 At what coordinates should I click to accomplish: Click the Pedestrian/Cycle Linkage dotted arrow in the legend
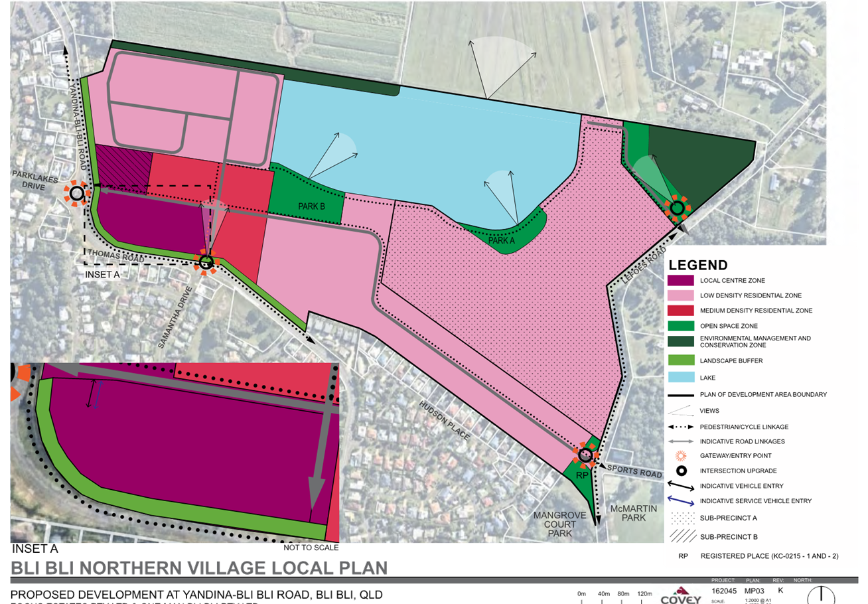(680, 426)
